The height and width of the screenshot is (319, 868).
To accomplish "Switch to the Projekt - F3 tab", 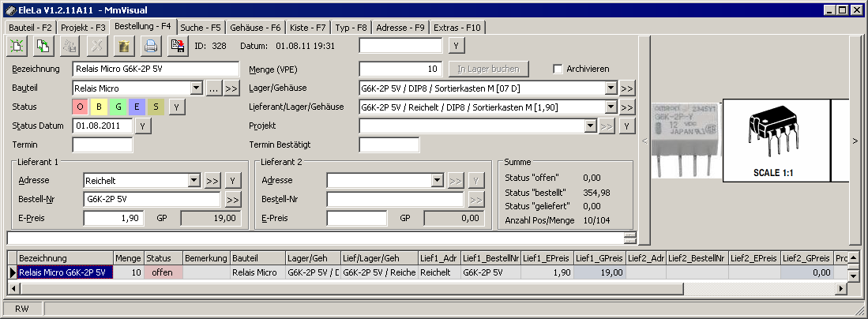I will (83, 27).
